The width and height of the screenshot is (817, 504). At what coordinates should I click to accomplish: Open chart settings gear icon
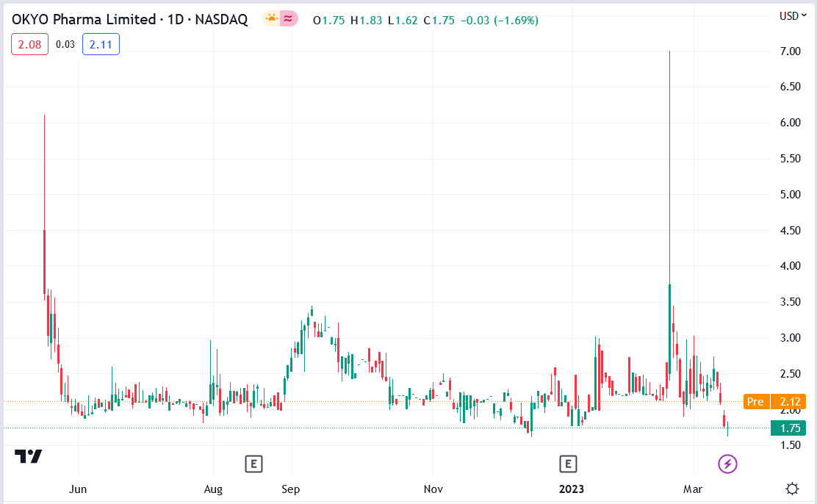(792, 489)
